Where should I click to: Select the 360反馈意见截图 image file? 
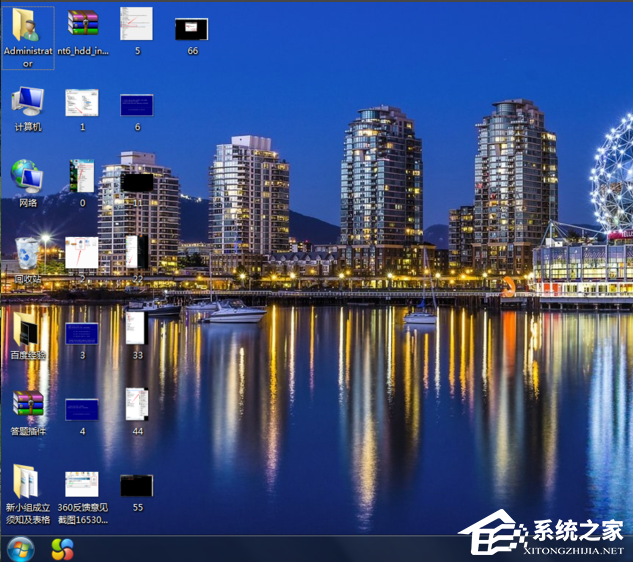pos(82,485)
